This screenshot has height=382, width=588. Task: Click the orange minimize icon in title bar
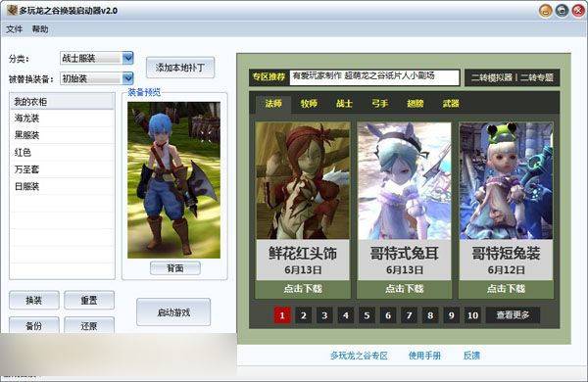546,11
